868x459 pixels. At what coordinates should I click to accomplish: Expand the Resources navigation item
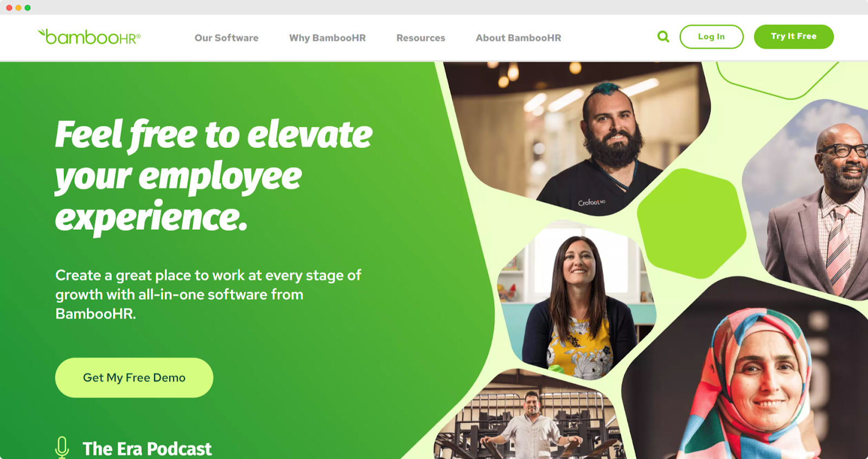(420, 38)
